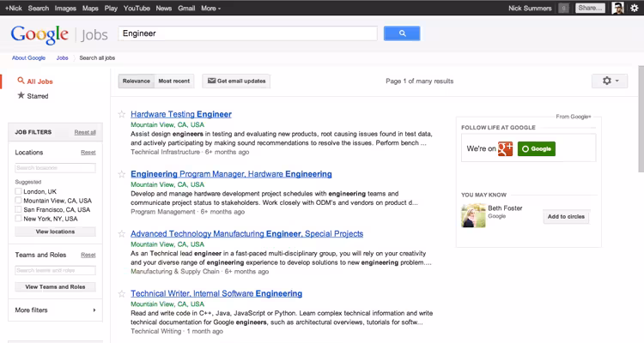Follow Google on Google+ green button

(x=537, y=148)
